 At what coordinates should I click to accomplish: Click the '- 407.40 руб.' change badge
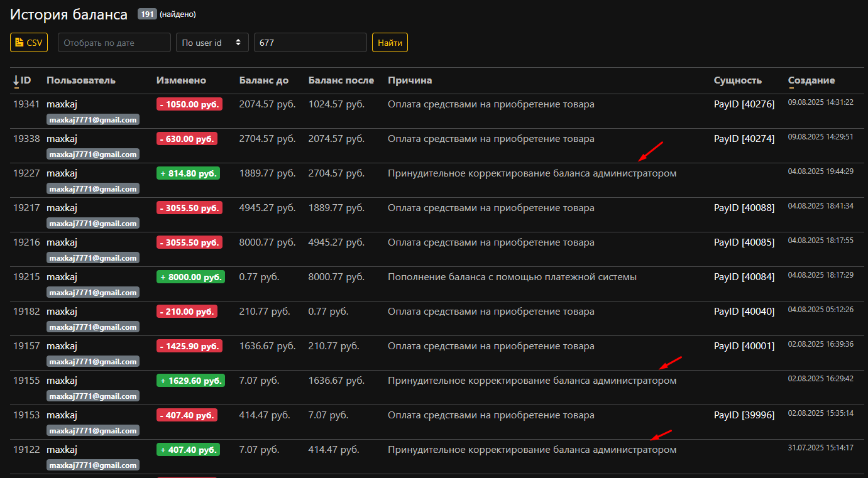click(x=187, y=415)
